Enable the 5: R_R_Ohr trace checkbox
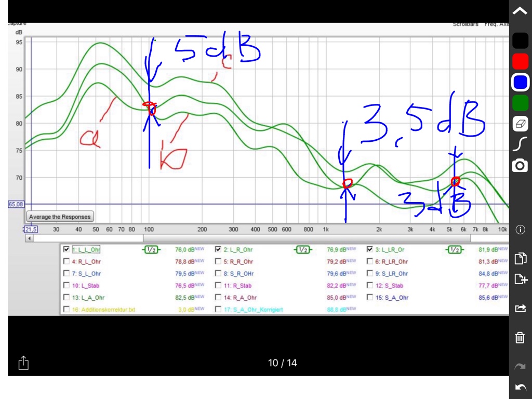Screen dimensions: 532x399 (x=218, y=261)
